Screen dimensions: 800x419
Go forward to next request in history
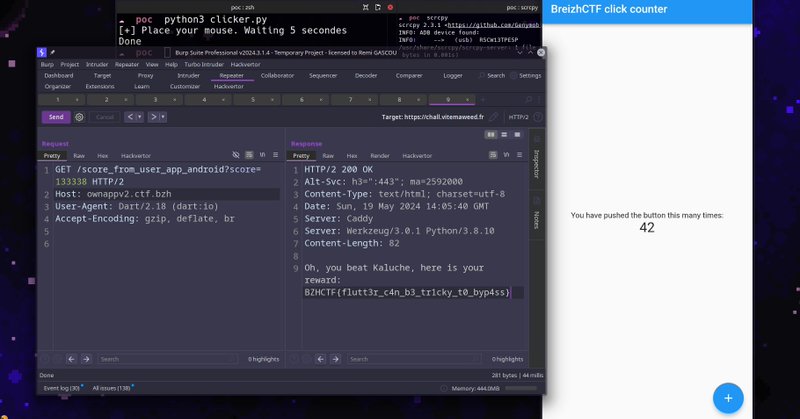[x=153, y=117]
